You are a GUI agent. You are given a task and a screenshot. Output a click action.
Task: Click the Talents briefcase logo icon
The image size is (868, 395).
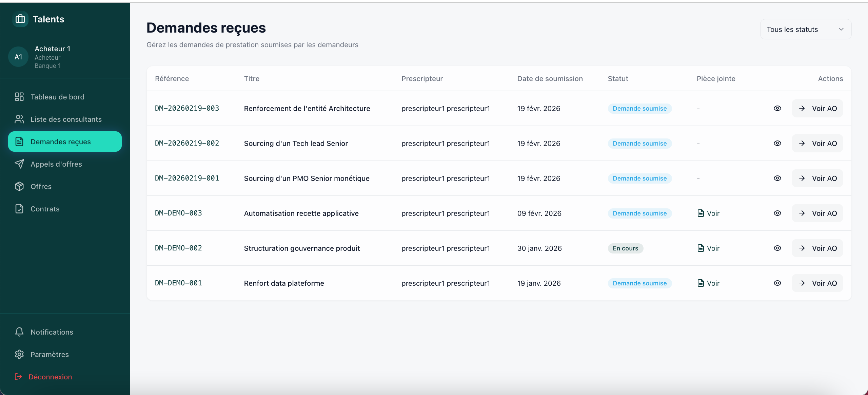(x=20, y=19)
